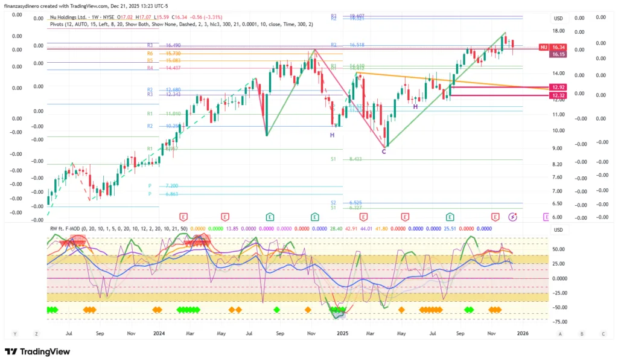Click the B label at bottom right
618x364 pixels.
(x=582, y=333)
